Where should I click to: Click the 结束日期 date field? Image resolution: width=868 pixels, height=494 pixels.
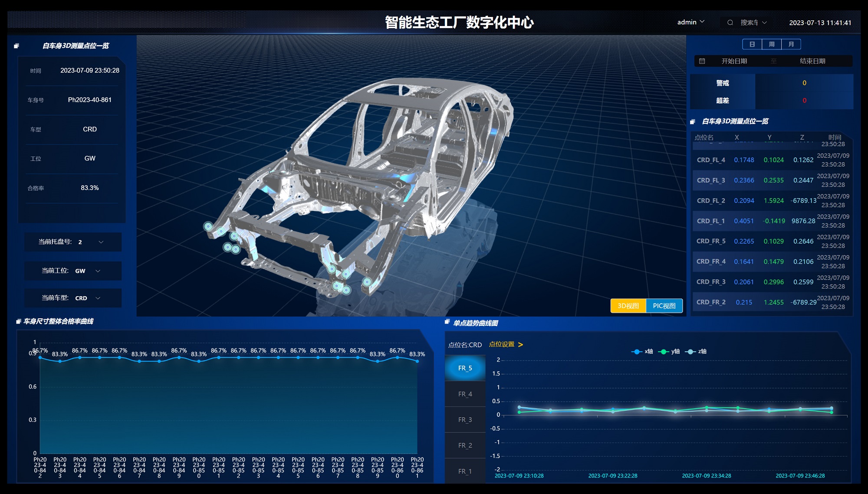click(x=812, y=61)
